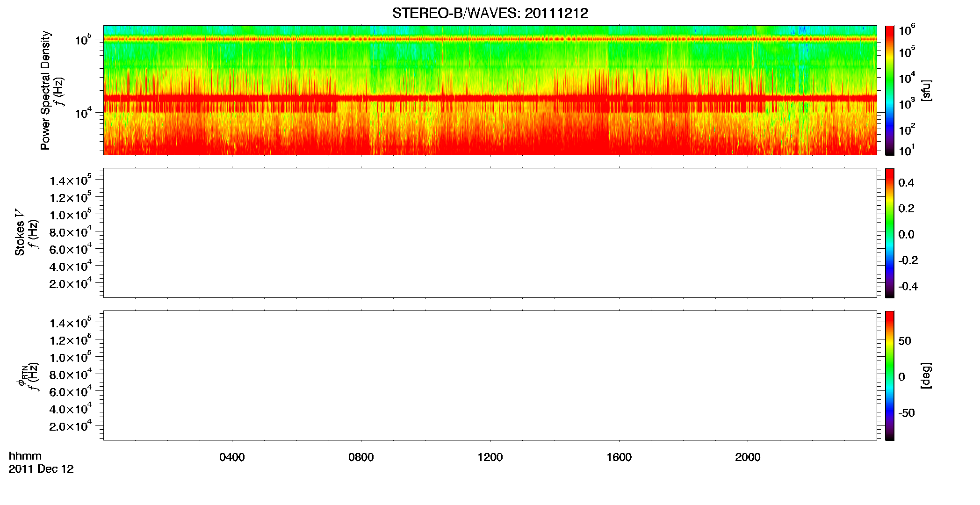Click 10^4 frequency tick of the spectrogram axis
980x505 pixels.
click(x=83, y=113)
